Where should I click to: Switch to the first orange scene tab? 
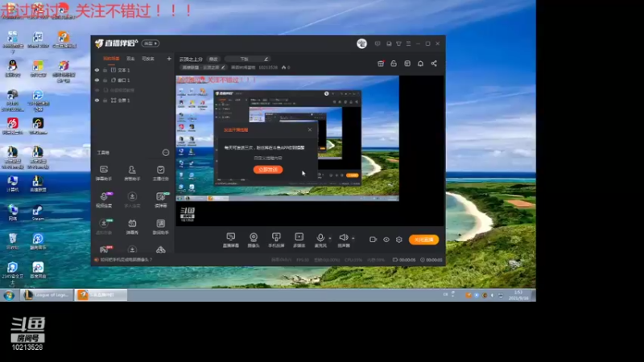click(x=111, y=59)
